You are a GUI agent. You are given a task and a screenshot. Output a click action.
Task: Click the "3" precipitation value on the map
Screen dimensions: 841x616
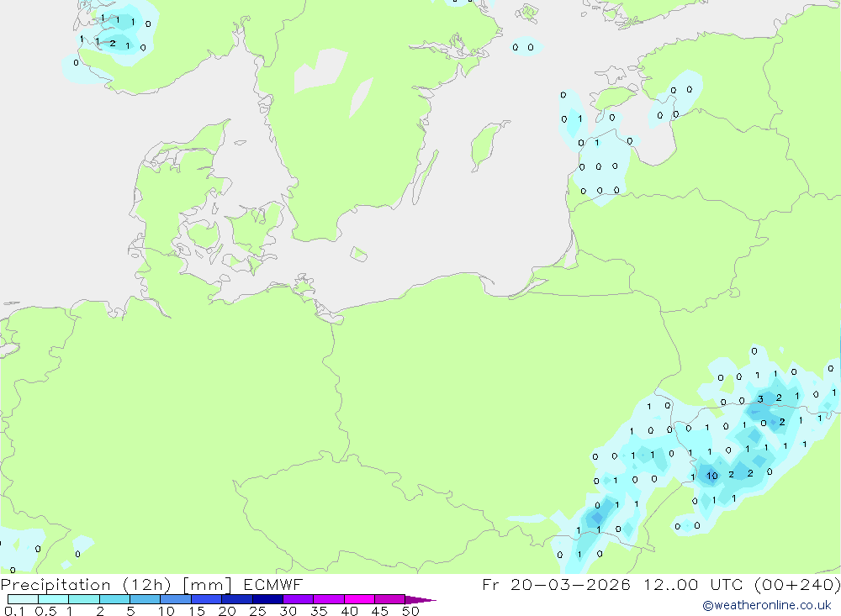click(x=760, y=399)
